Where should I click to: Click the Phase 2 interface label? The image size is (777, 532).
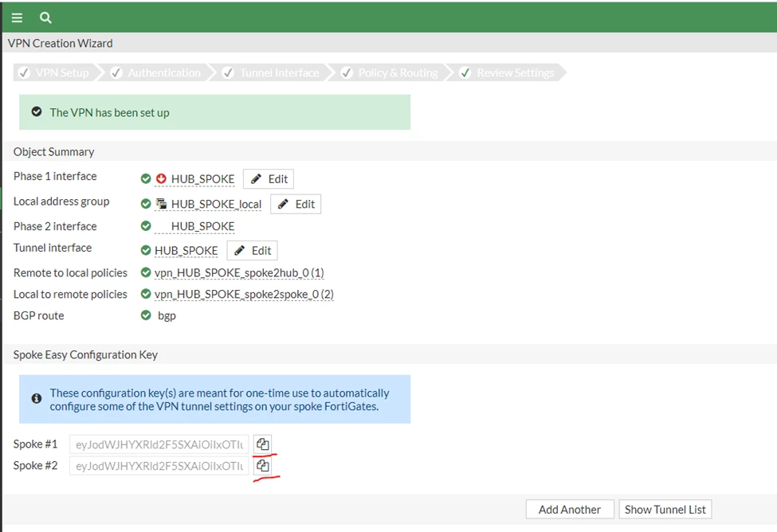tap(55, 226)
